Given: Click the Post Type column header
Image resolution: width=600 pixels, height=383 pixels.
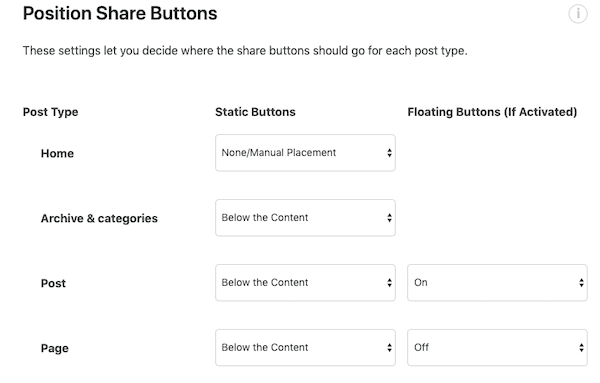Looking at the screenshot, I should pyautogui.click(x=51, y=112).
